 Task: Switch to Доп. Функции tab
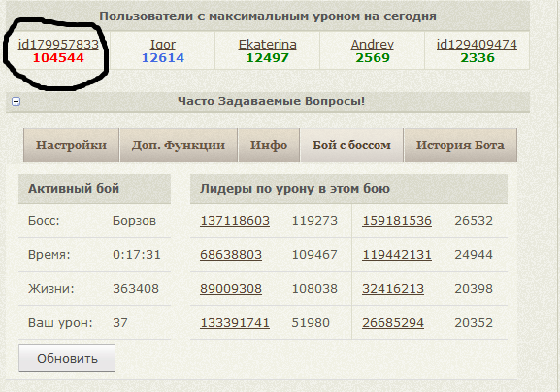179,145
